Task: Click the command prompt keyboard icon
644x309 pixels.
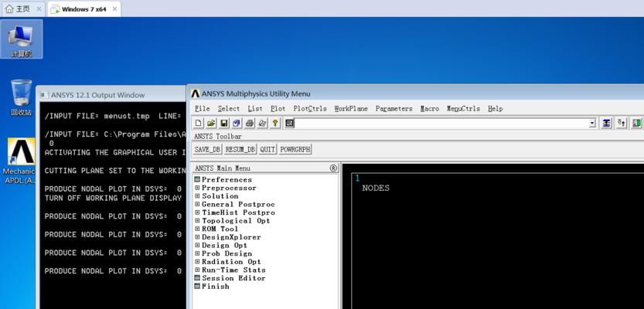Action: [289, 123]
